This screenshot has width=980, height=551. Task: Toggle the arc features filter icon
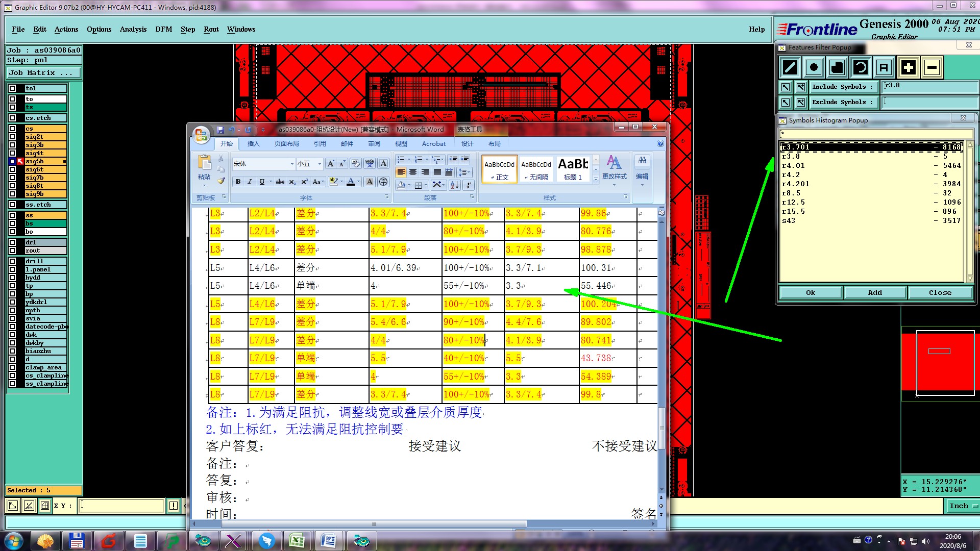[861, 67]
